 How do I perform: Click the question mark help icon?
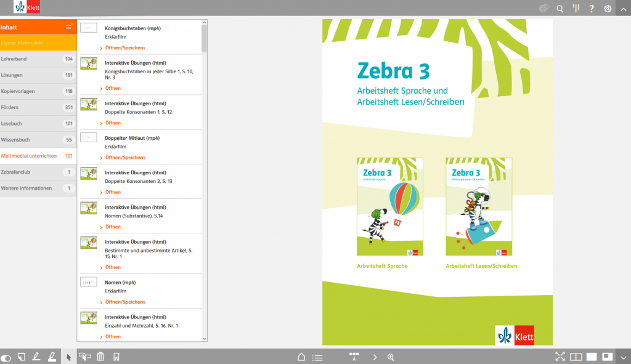tap(592, 9)
